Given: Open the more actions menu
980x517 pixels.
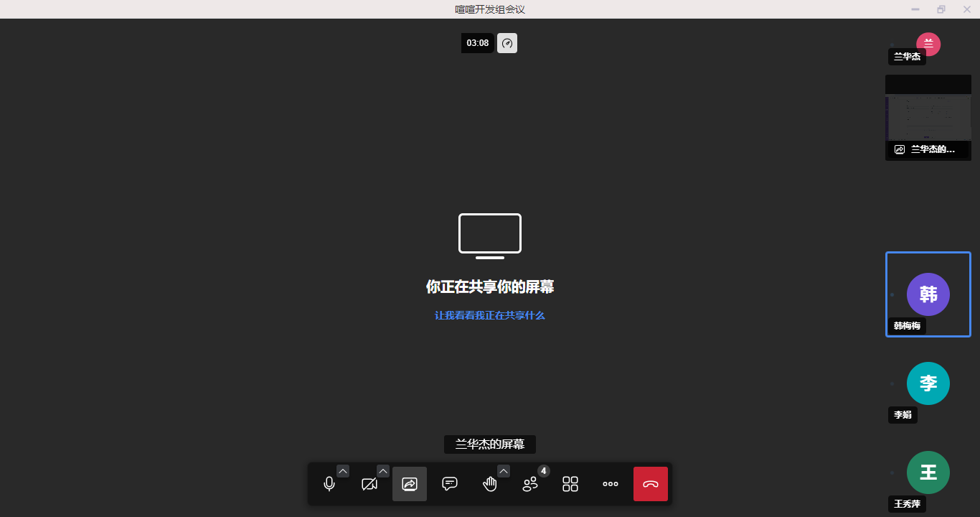Looking at the screenshot, I should click(x=611, y=484).
